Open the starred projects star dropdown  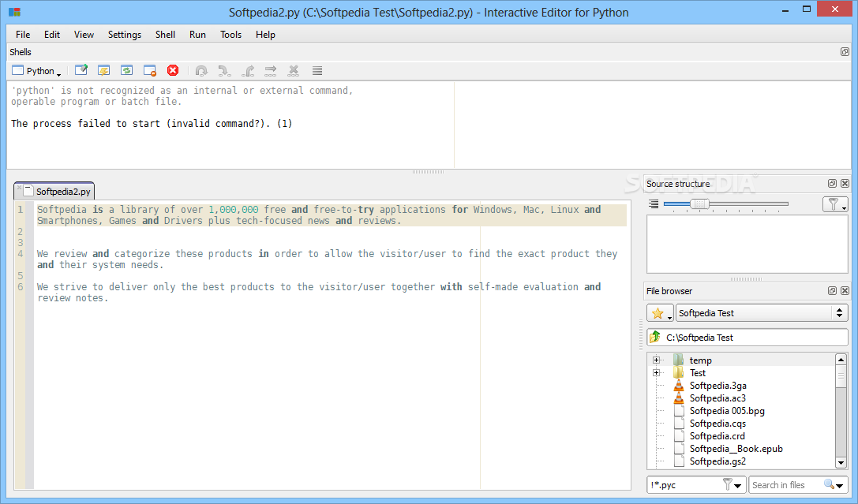point(660,313)
